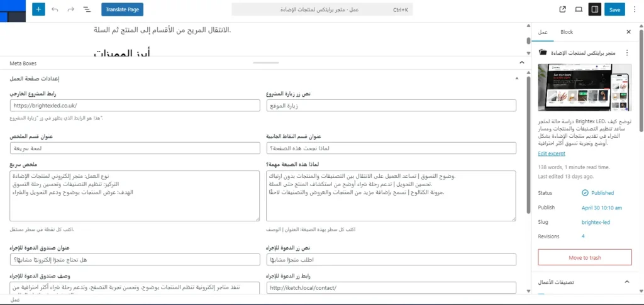Click inside the quick summary textarea
Screen dimensions: 644x305
(135, 196)
